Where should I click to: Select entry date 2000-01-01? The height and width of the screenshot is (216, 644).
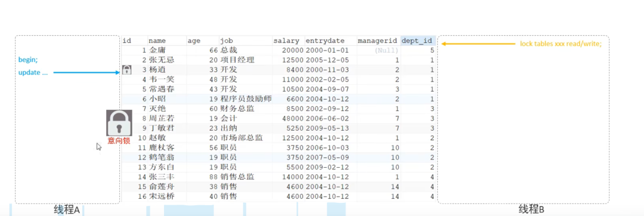(x=327, y=51)
